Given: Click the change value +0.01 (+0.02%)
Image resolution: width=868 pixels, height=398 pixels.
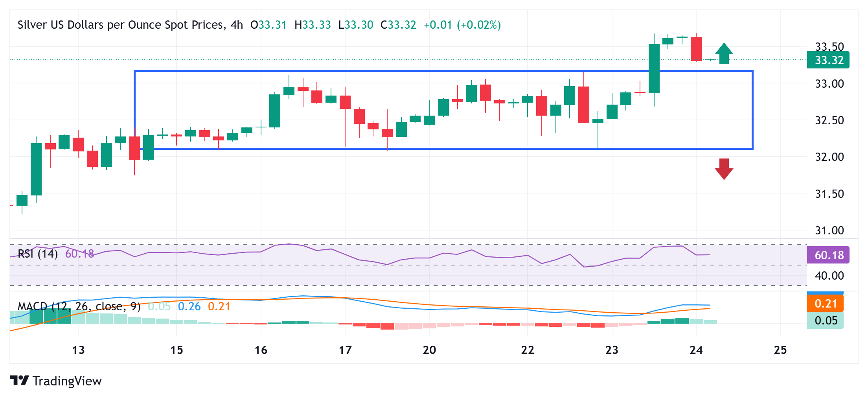Looking at the screenshot, I should click(462, 25).
